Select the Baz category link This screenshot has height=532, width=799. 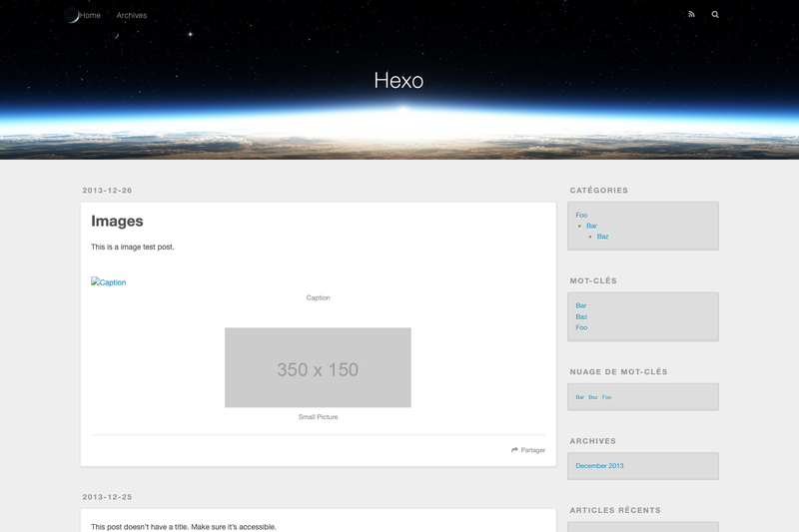click(x=603, y=237)
